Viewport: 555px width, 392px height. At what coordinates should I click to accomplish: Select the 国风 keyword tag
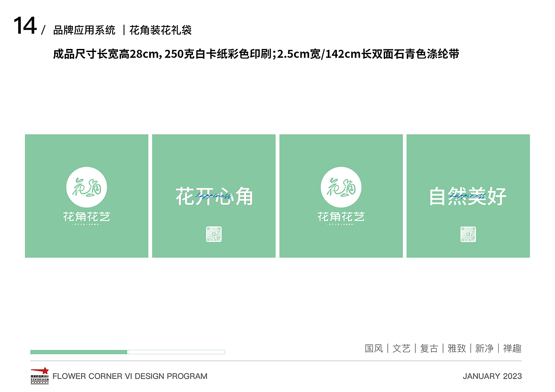(372, 348)
